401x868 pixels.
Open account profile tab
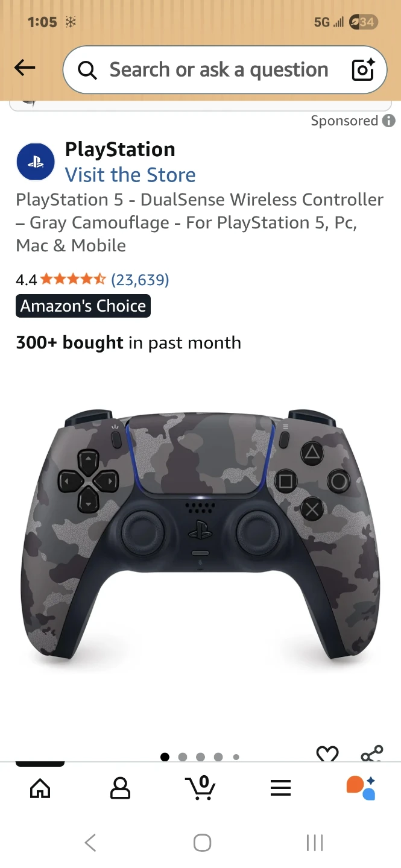coord(120,788)
